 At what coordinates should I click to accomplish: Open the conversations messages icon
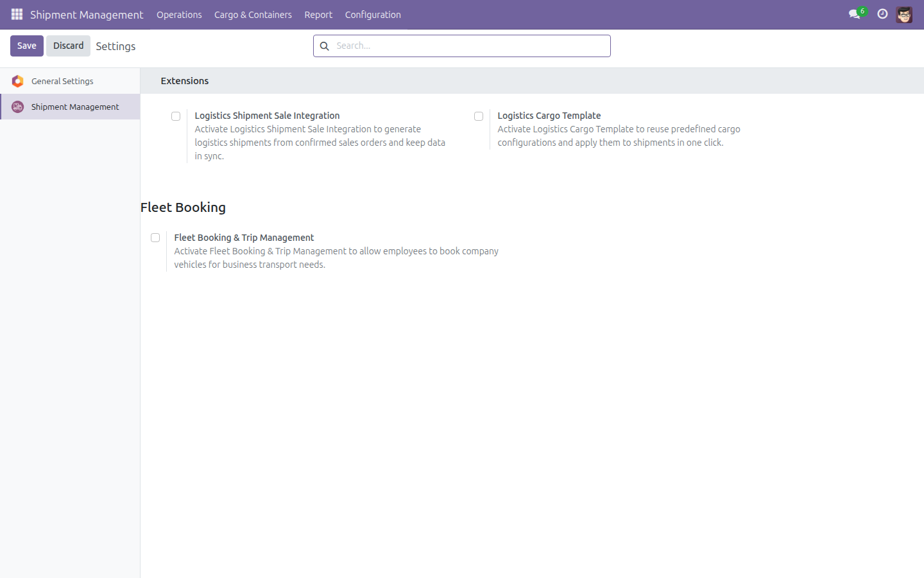(855, 14)
